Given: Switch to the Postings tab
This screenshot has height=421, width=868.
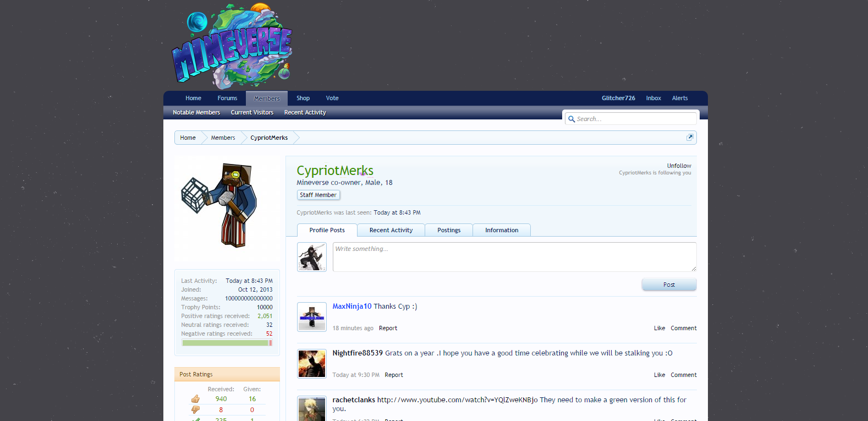Looking at the screenshot, I should click(449, 230).
